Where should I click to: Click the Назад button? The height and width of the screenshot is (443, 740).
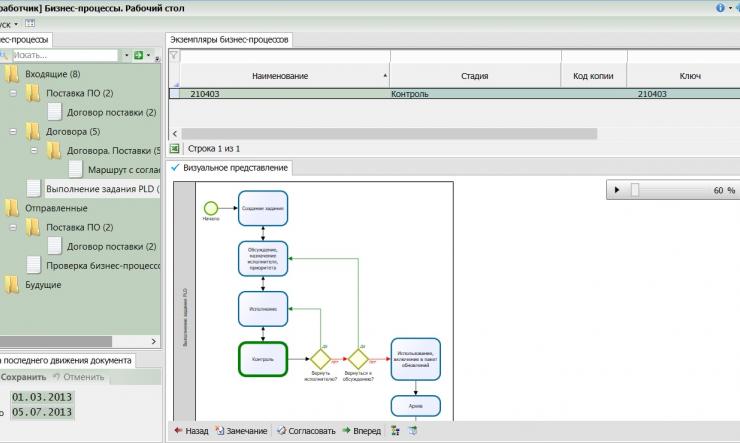[191, 431]
